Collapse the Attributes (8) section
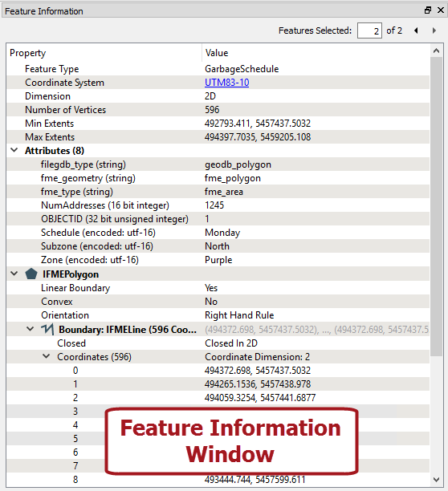The height and width of the screenshot is (491, 448). [14, 150]
